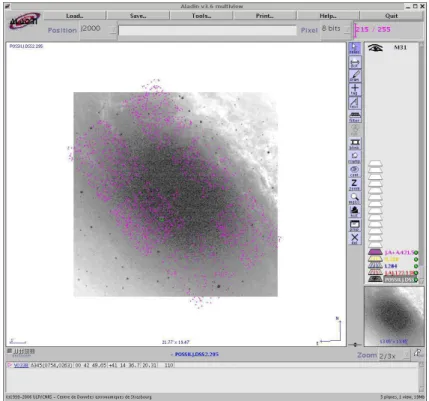Enable the magnifying glass tool
This screenshot has width=429, height=401.
click(354, 198)
